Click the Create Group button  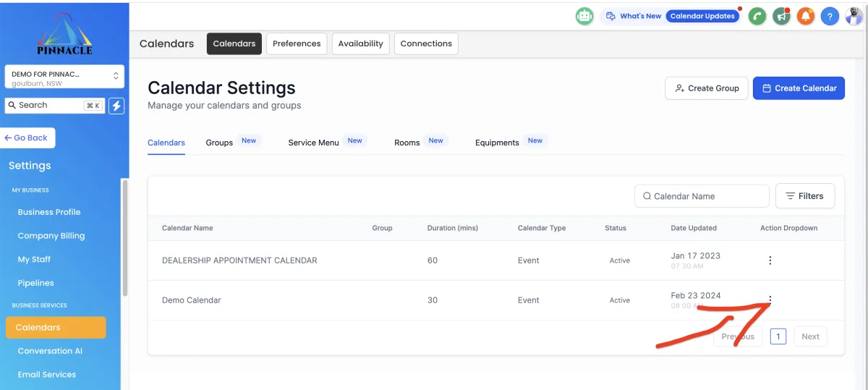(706, 88)
